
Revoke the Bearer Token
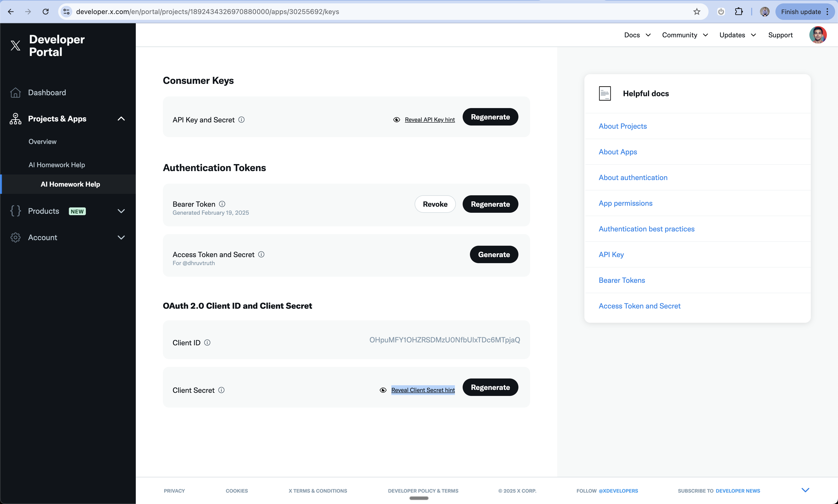point(435,204)
